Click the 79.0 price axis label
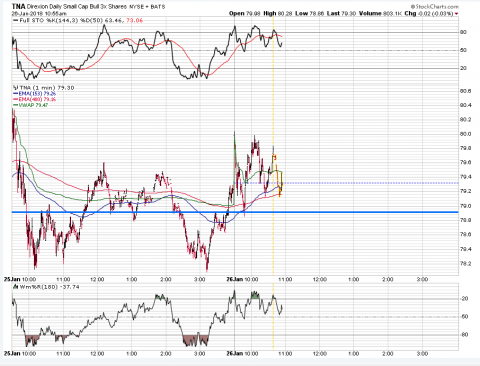The height and width of the screenshot is (366, 480). [x=466, y=206]
